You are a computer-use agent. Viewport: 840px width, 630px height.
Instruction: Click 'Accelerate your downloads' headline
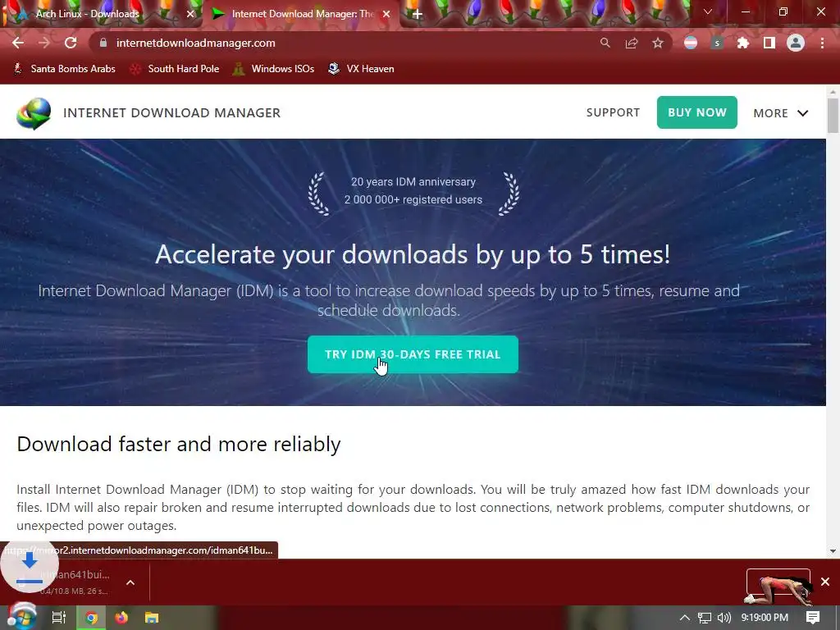pos(413,254)
